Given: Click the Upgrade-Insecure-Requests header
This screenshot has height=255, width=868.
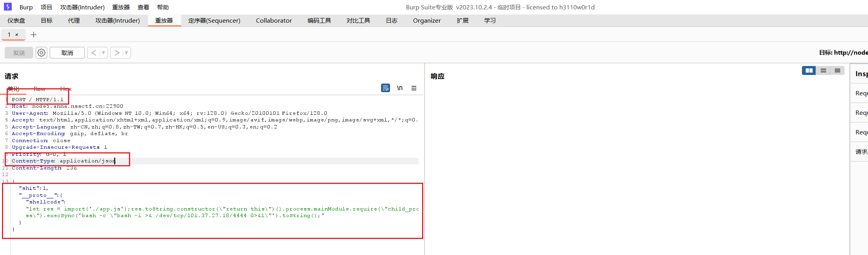Looking at the screenshot, I should point(59,147).
